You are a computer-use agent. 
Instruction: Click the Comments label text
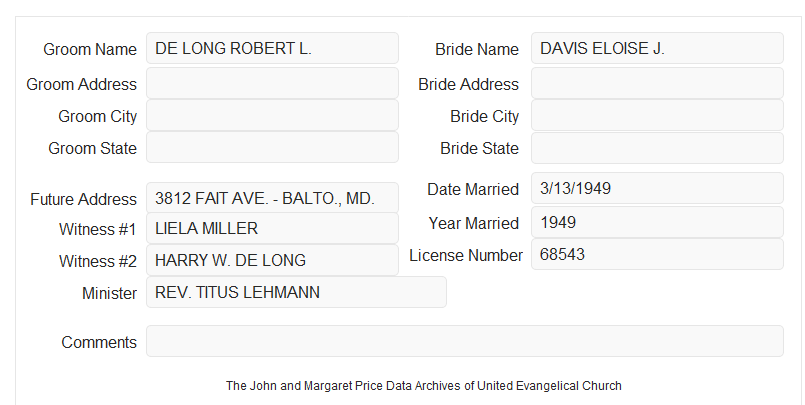(x=99, y=342)
